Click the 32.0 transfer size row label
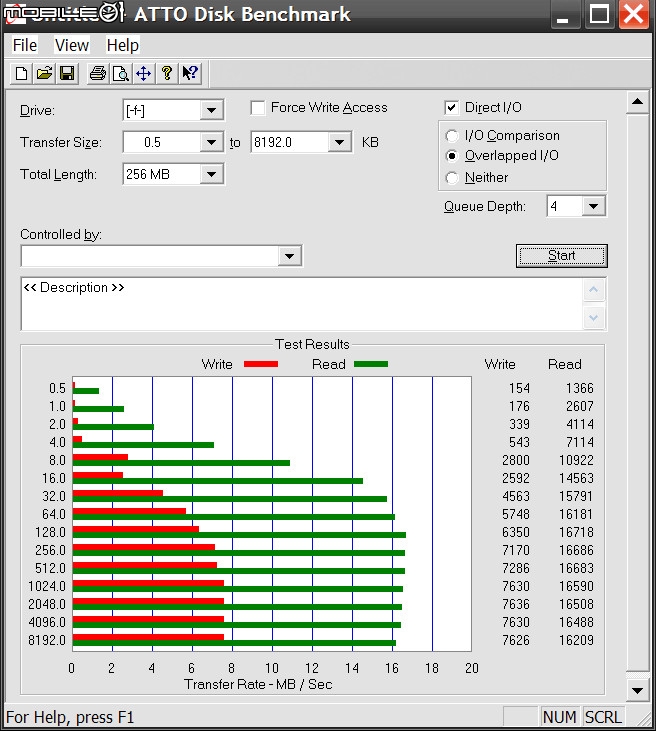This screenshot has width=656, height=731. tap(54, 496)
